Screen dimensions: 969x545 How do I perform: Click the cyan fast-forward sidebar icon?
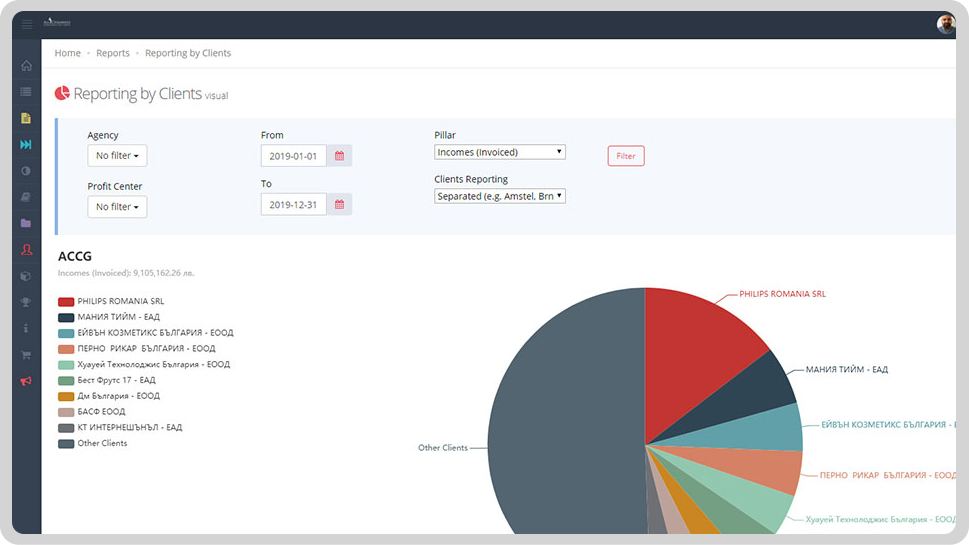coord(26,144)
